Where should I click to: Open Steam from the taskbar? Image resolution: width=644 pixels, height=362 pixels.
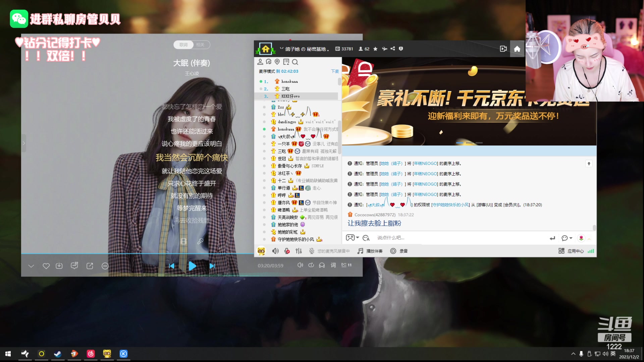(58, 354)
